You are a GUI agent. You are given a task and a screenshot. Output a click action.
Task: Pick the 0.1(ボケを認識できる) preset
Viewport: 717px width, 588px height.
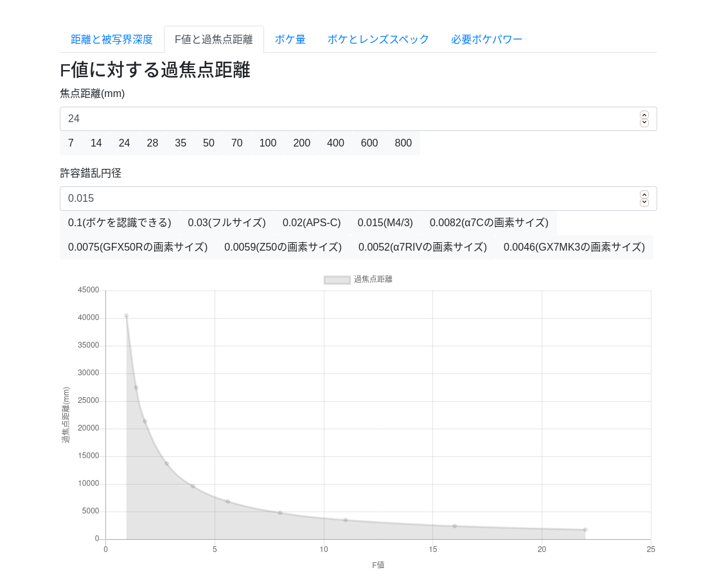tap(119, 223)
